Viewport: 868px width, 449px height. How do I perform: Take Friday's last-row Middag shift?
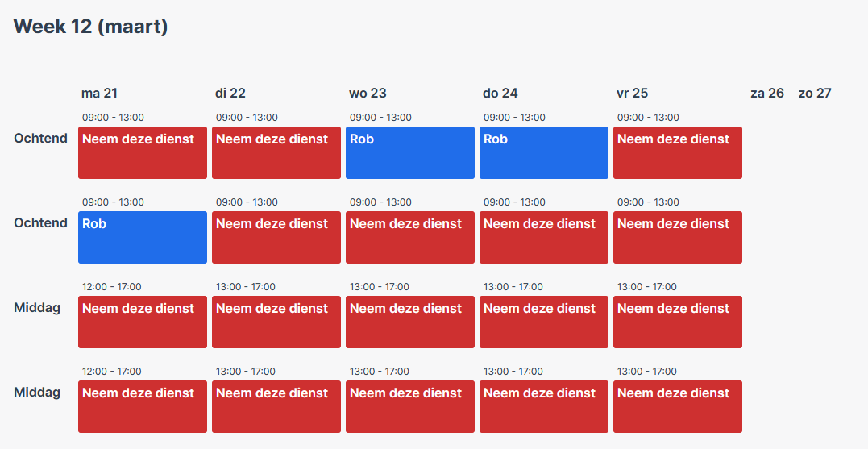(678, 407)
